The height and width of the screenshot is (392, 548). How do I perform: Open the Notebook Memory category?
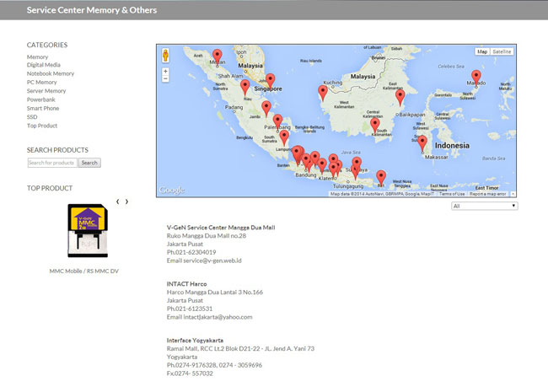click(51, 73)
